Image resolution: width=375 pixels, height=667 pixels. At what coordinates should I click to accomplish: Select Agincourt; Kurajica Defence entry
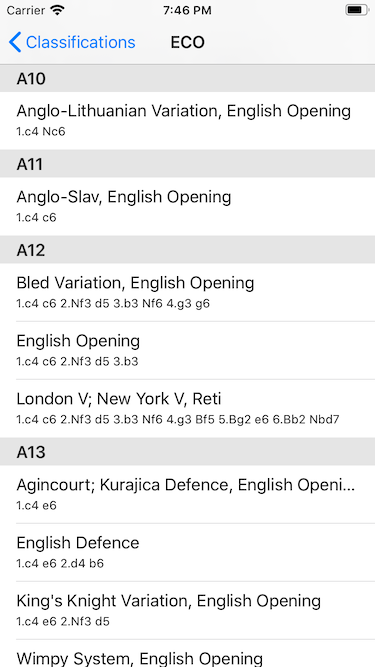point(188,494)
